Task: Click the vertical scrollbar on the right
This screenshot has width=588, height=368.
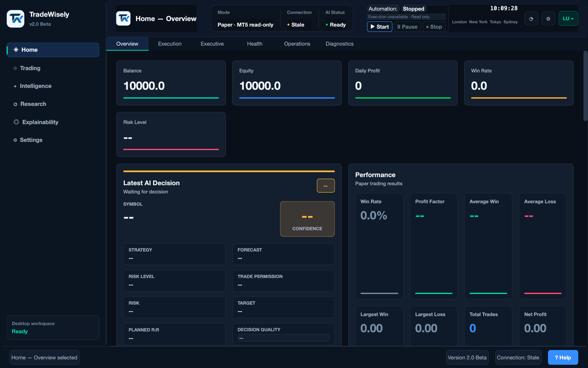Action: pyautogui.click(x=585, y=86)
